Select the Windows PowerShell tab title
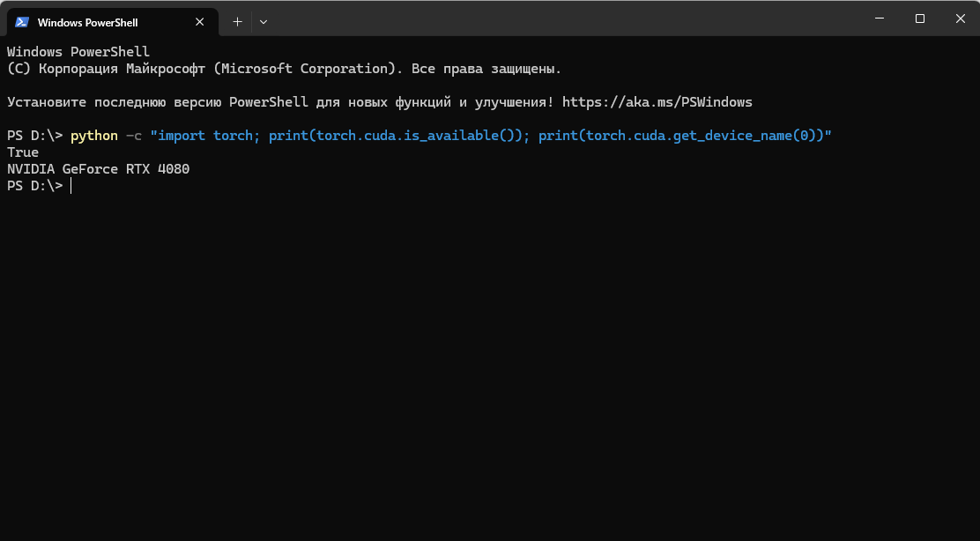Screen dimensions: 980x541 click(87, 22)
